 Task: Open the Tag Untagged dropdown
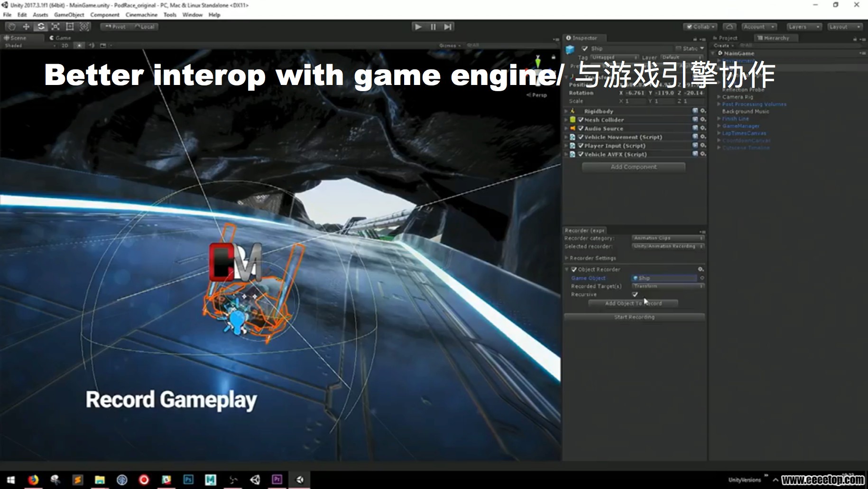(x=615, y=57)
